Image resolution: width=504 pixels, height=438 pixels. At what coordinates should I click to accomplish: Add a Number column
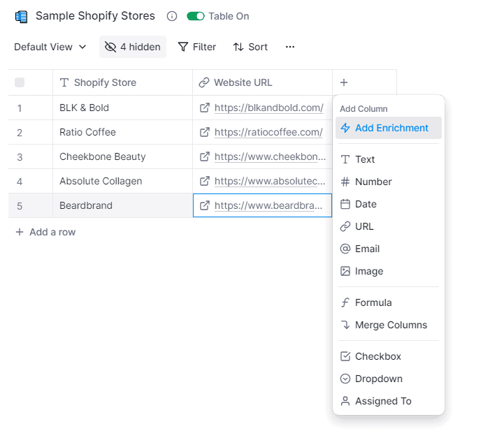tap(388, 182)
